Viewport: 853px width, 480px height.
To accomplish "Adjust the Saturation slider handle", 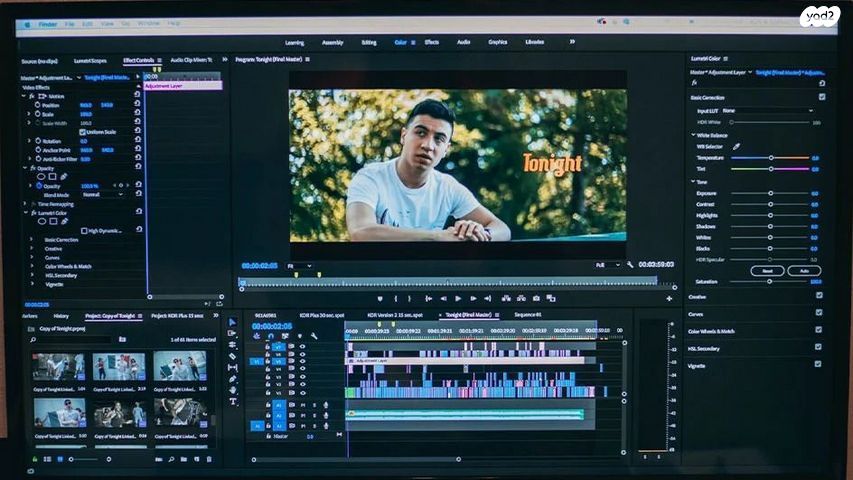I will click(x=769, y=281).
